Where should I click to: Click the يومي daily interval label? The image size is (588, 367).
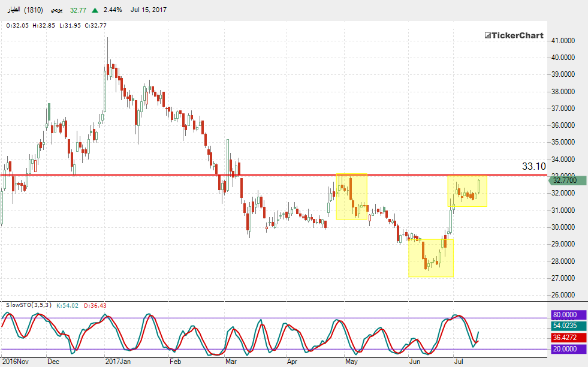(x=56, y=10)
